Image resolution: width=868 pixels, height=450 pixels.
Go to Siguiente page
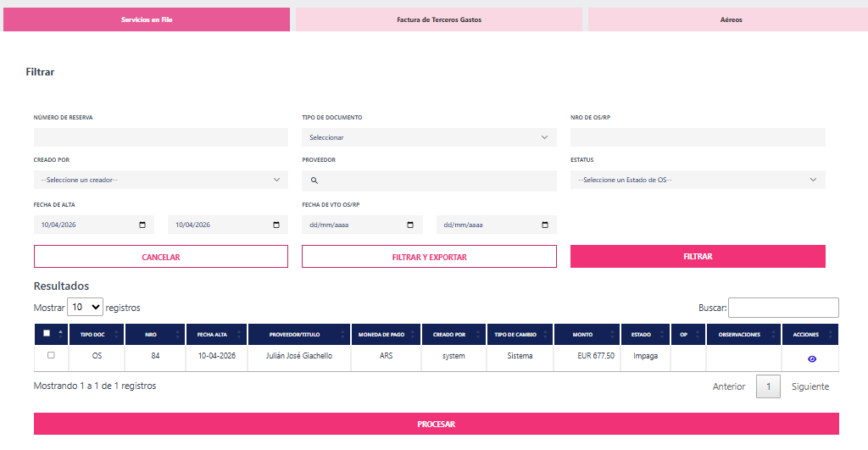point(810,386)
